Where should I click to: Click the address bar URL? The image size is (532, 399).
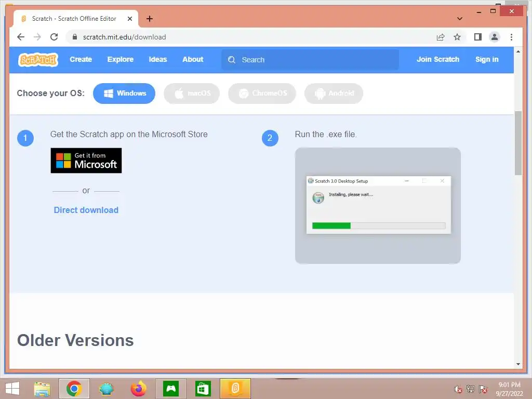tap(124, 37)
